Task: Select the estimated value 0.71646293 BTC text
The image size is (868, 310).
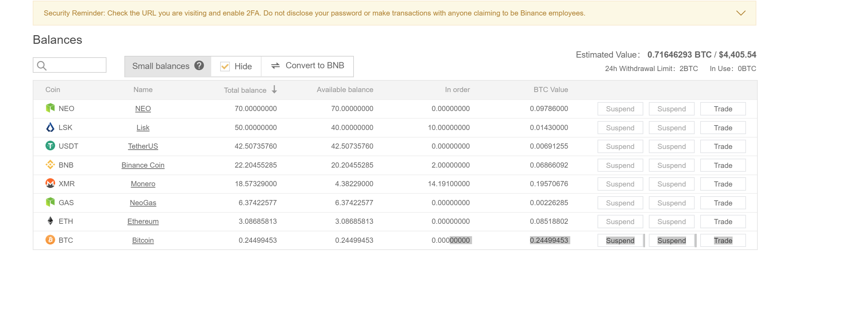Action: (680, 54)
